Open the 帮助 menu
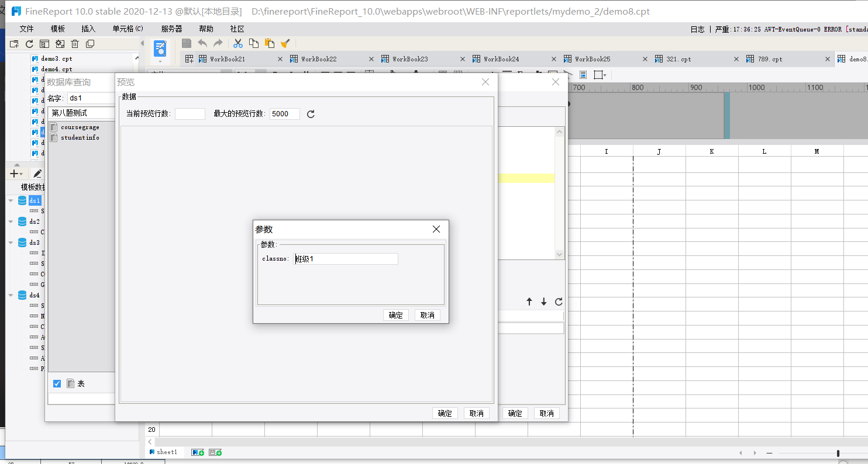The image size is (868, 464). click(206, 29)
